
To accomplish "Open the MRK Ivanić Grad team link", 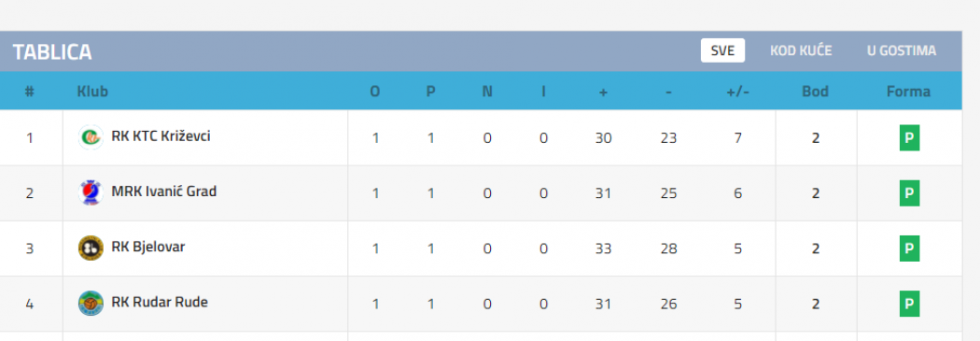I will (x=163, y=192).
